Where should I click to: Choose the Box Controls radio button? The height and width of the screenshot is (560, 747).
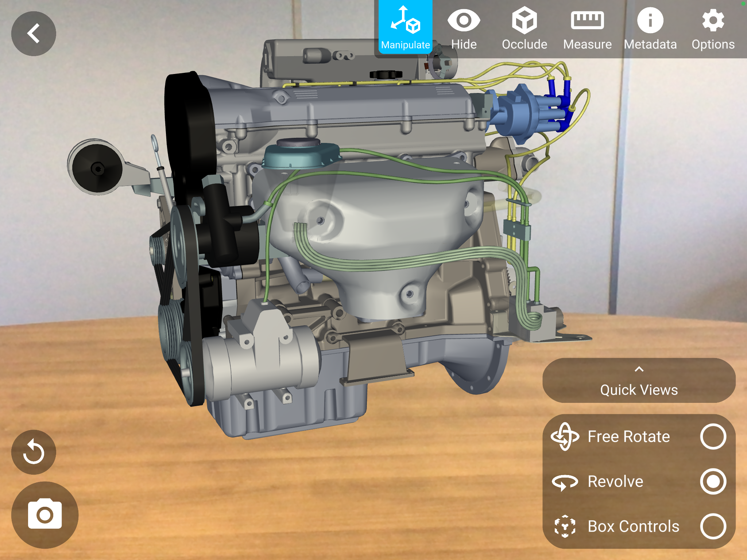click(713, 526)
